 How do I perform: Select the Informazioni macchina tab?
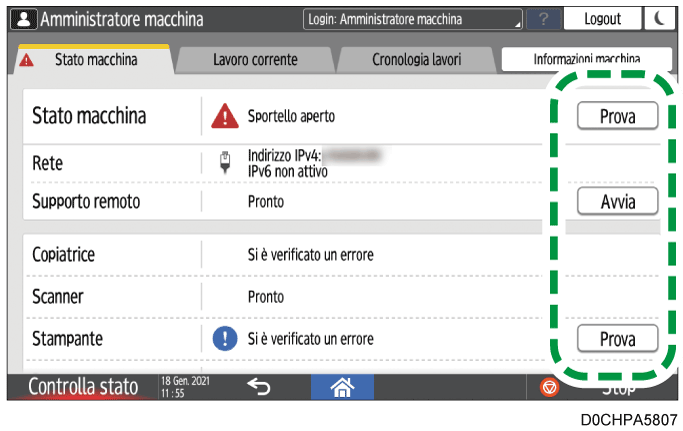tap(585, 60)
